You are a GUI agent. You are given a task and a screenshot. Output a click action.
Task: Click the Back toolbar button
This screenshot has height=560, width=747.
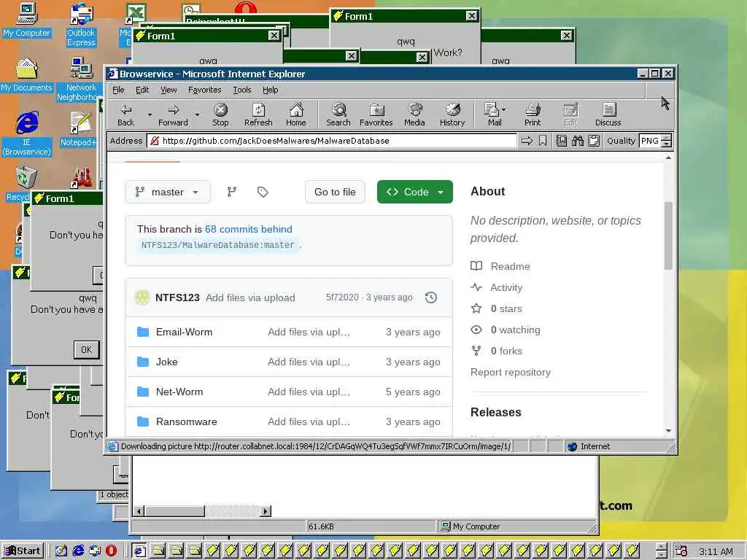[125, 114]
